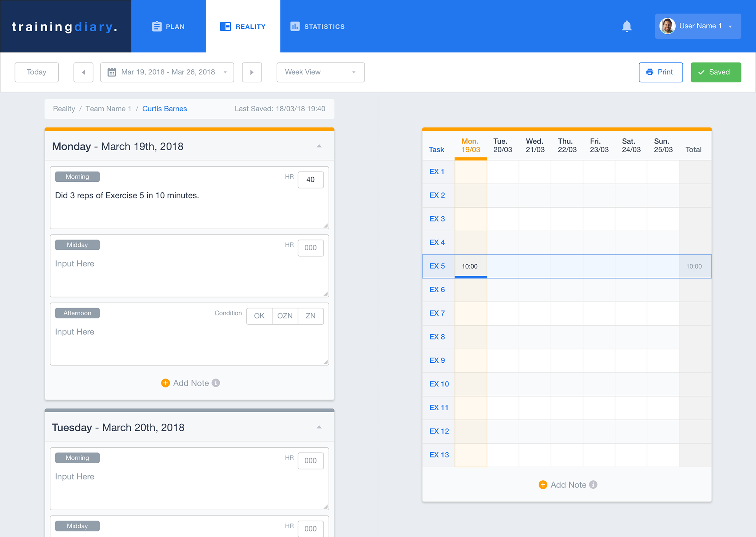Jump to Today

click(37, 72)
